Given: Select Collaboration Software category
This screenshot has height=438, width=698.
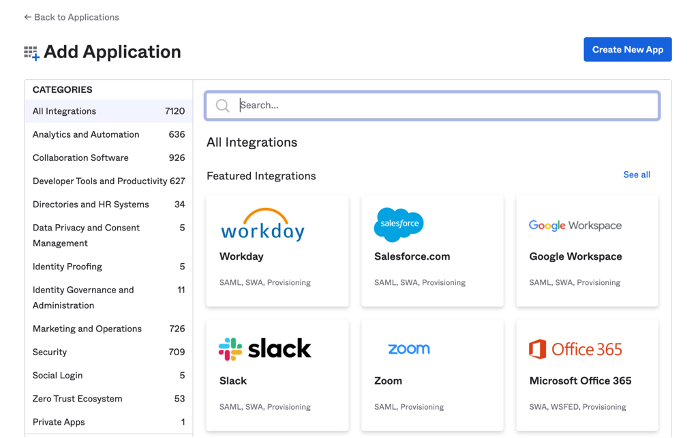Looking at the screenshot, I should [109, 158].
